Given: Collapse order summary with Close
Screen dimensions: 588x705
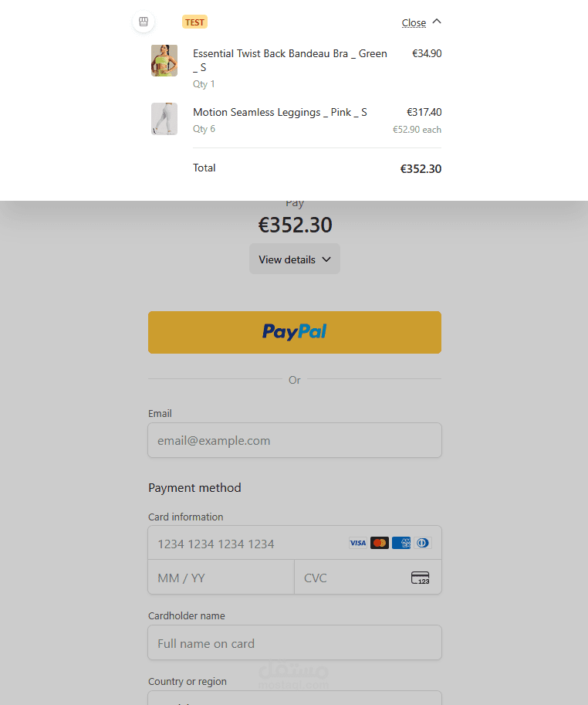Looking at the screenshot, I should coord(414,22).
